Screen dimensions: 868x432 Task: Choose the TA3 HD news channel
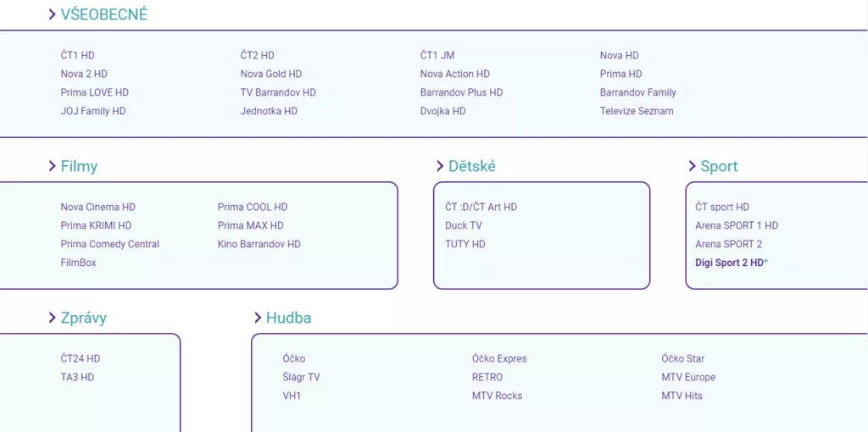pyautogui.click(x=77, y=377)
